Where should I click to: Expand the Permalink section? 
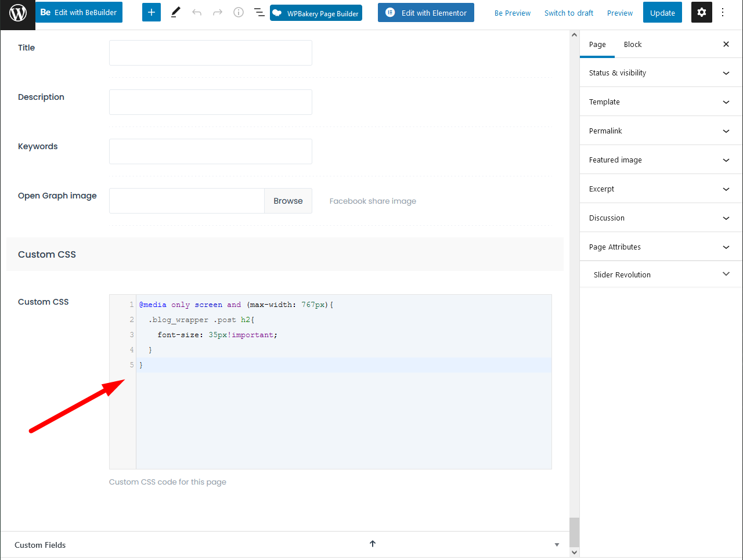click(x=661, y=131)
